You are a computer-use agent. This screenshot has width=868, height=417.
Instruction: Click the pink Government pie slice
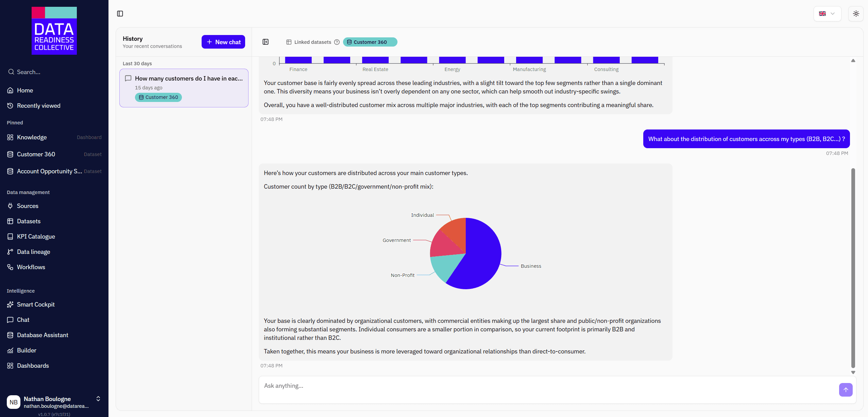click(443, 245)
